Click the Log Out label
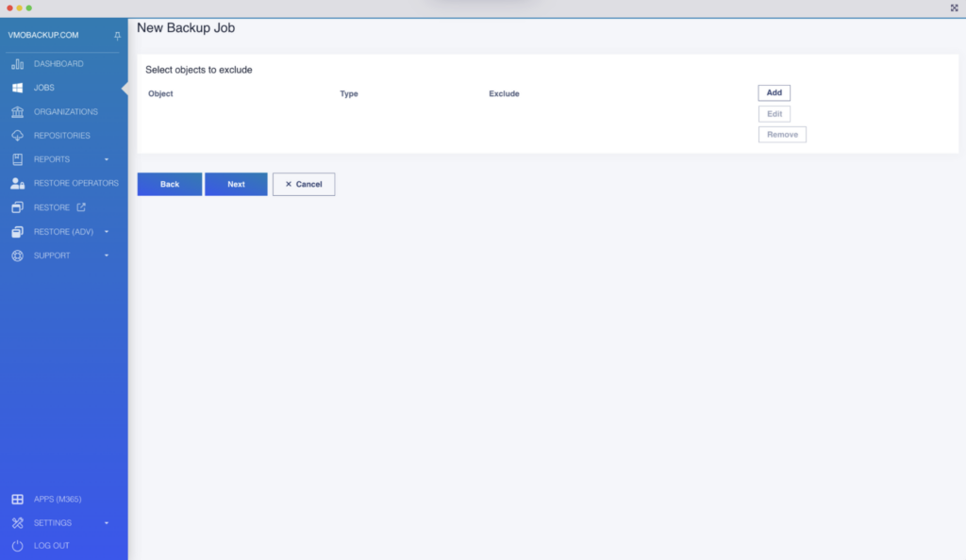Viewport: 966px width, 560px height. [x=51, y=546]
